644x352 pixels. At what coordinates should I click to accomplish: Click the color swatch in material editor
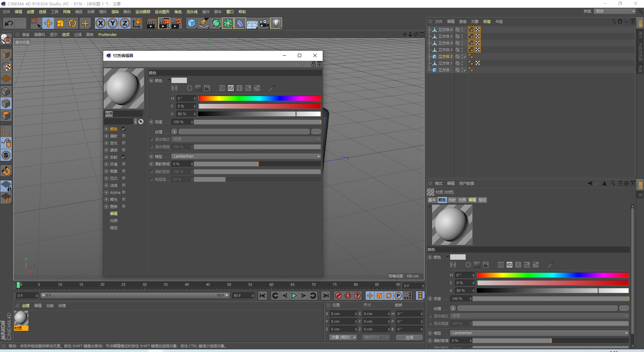pos(179,80)
